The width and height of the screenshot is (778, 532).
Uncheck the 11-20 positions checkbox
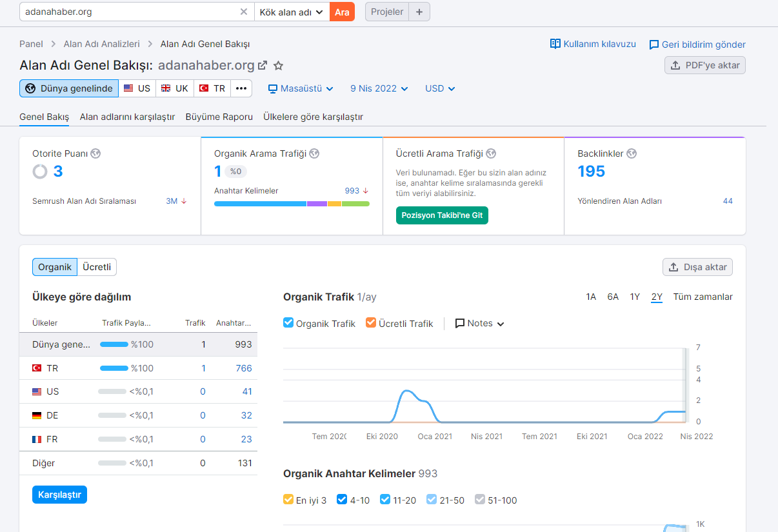point(385,499)
